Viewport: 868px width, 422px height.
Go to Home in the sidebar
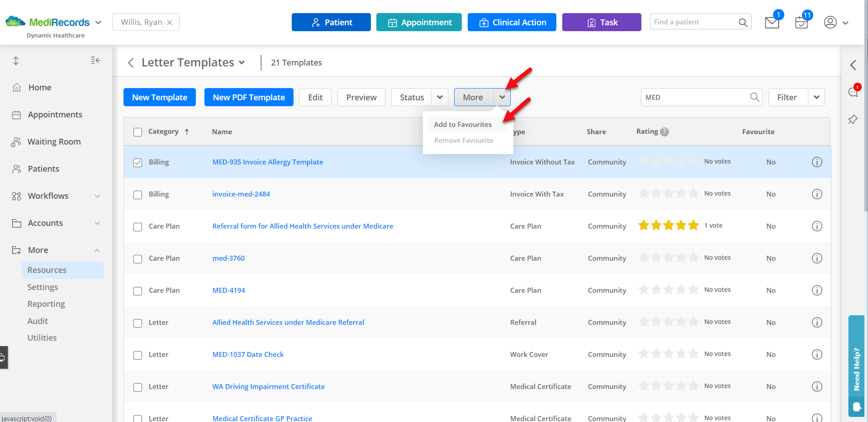click(40, 88)
